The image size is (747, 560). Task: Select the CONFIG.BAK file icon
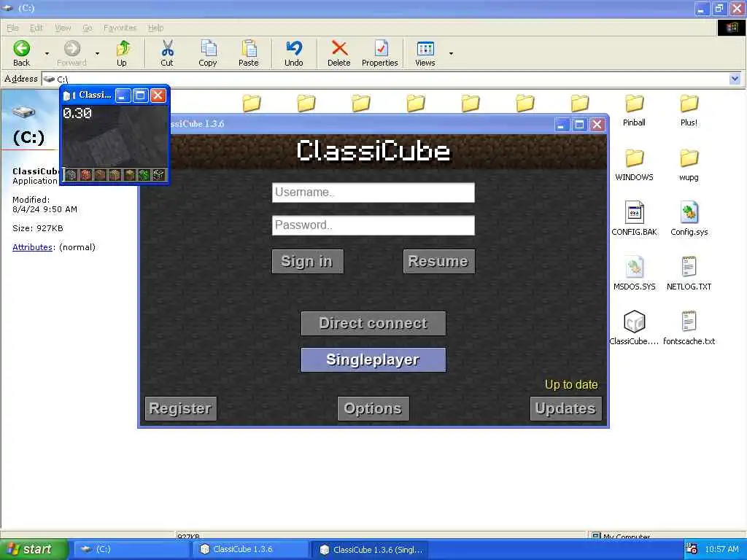point(634,212)
